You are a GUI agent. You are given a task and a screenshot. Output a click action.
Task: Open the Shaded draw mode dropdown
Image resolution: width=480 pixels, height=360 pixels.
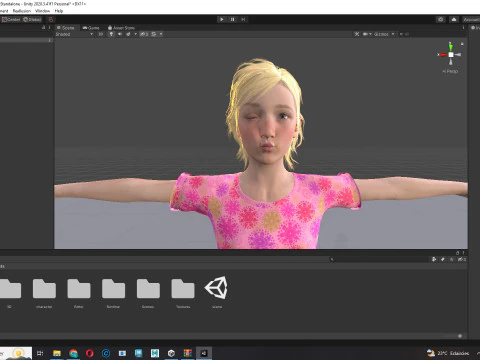74,34
